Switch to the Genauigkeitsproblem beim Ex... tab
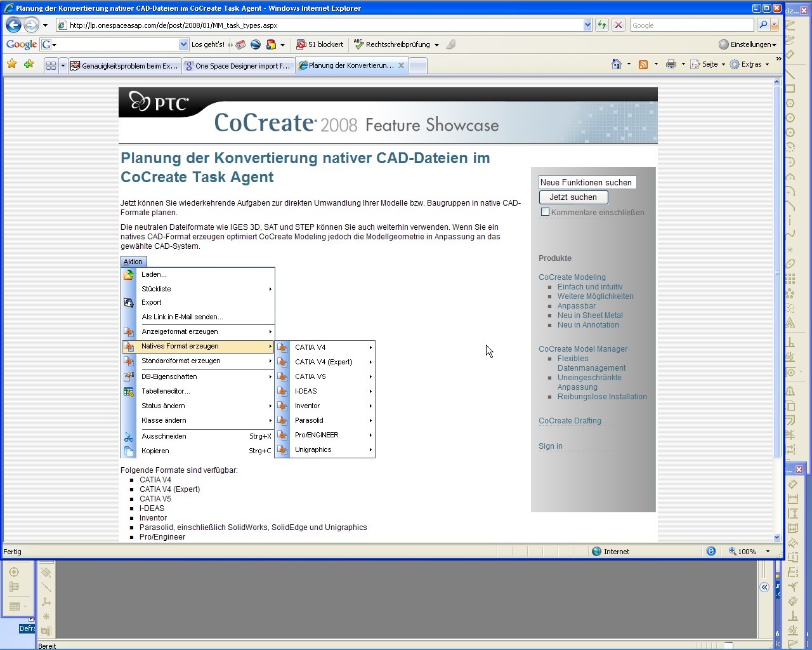Screen dimensions: 812x650 click(x=124, y=65)
